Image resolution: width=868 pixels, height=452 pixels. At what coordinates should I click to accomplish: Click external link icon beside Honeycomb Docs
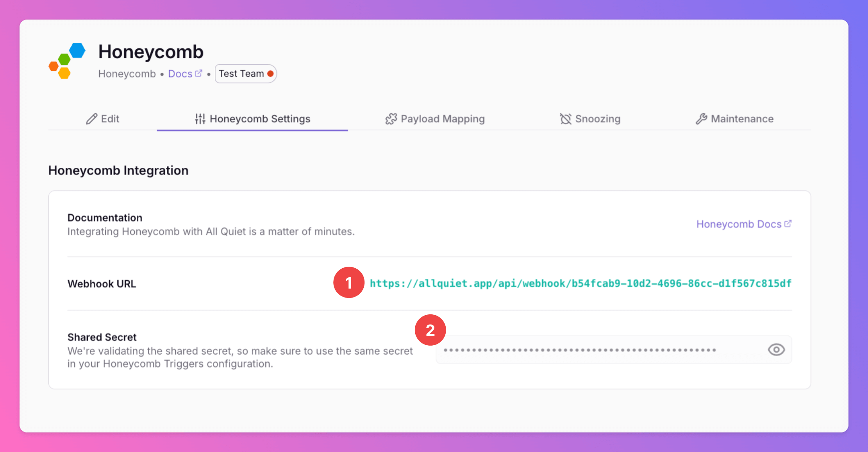788,224
